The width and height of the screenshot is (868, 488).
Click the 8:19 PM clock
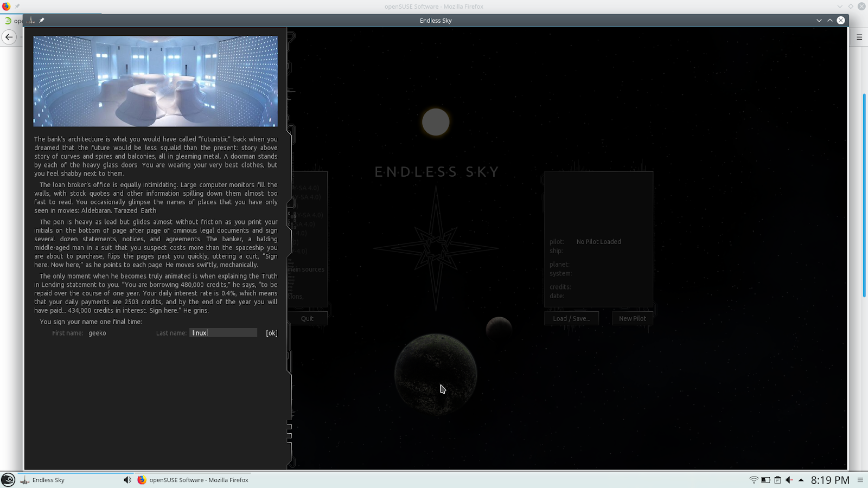[x=830, y=480]
